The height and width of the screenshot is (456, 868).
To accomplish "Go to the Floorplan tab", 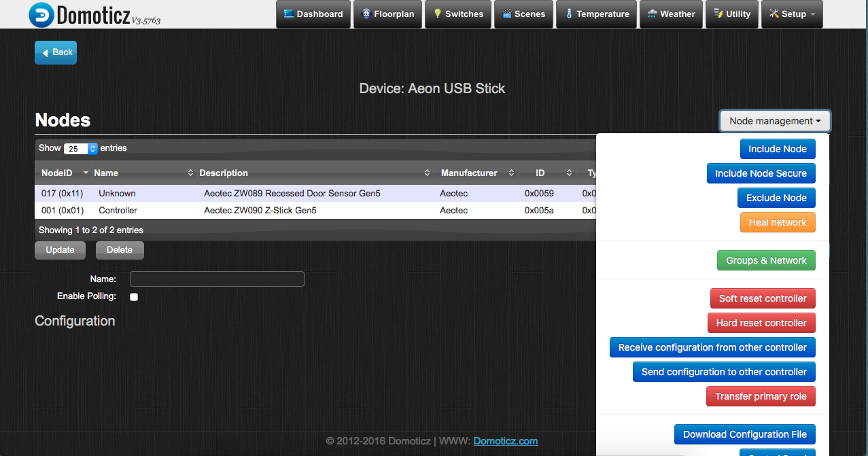I will [x=388, y=14].
